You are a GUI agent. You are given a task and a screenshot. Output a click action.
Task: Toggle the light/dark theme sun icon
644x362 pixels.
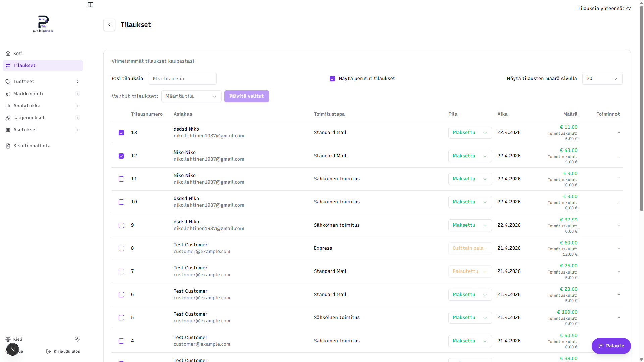coord(77,339)
